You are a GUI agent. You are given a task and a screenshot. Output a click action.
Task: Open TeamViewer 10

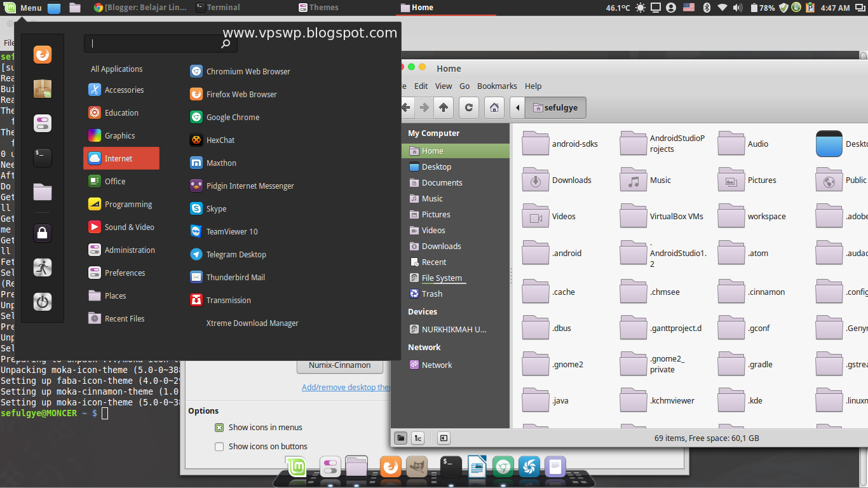pyautogui.click(x=224, y=232)
